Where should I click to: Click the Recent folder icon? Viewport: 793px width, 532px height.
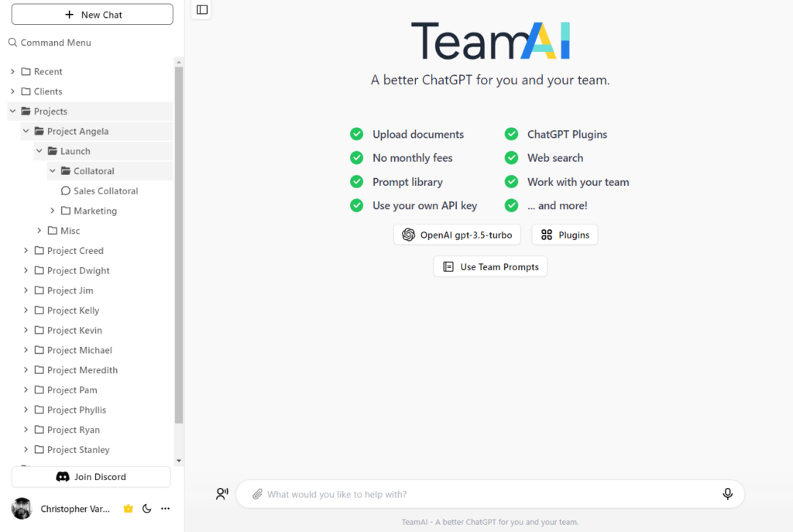pos(26,71)
